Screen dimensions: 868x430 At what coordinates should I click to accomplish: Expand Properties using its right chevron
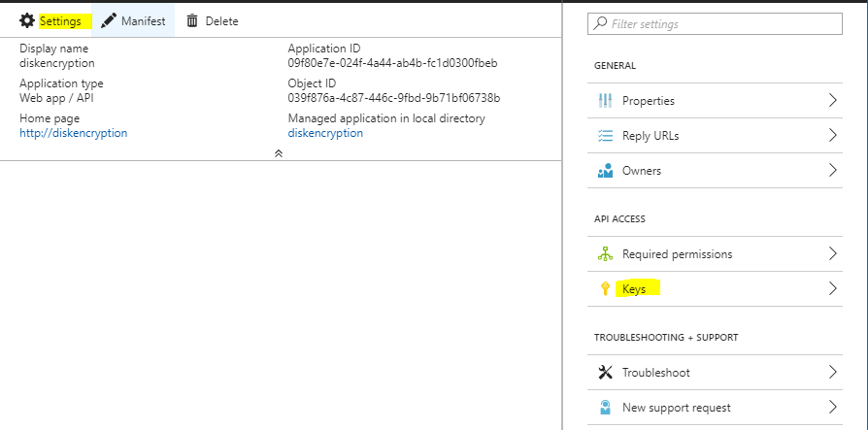832,100
